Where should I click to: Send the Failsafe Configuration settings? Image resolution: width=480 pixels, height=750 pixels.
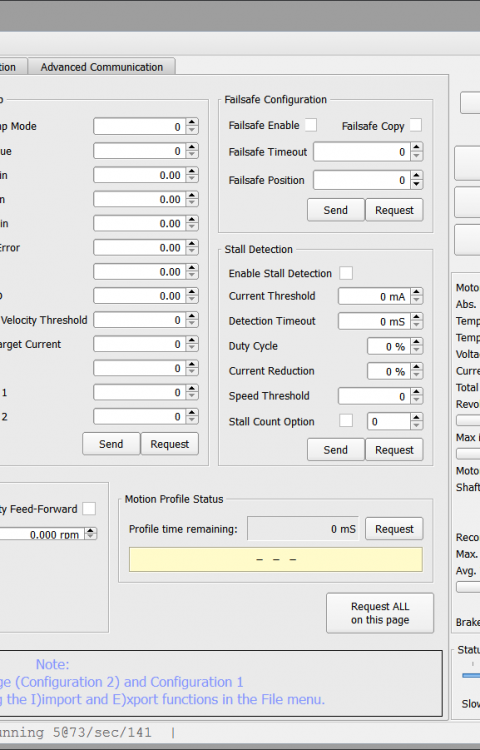336,210
